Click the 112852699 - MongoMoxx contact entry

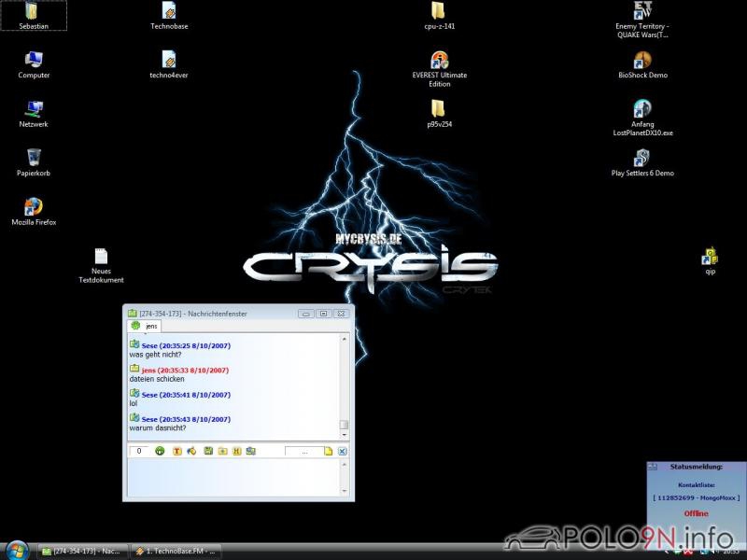click(x=696, y=497)
